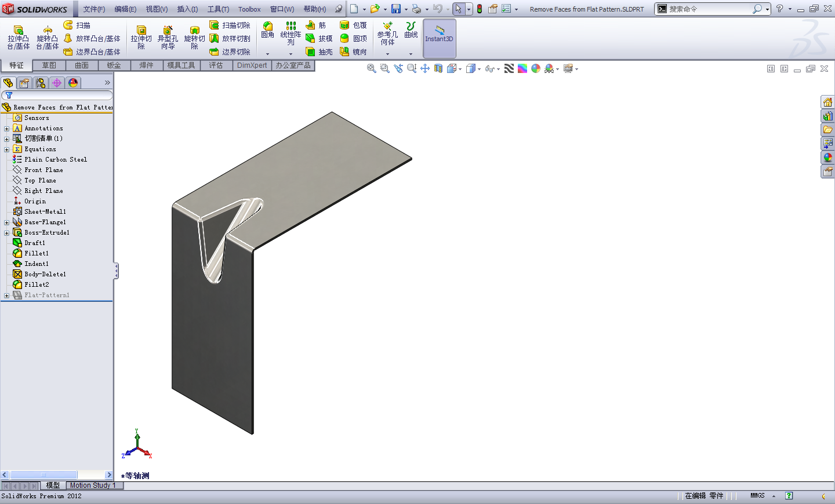Image resolution: width=835 pixels, height=504 pixels.
Task: Open the Appearances task pane tab
Action: coord(827,158)
